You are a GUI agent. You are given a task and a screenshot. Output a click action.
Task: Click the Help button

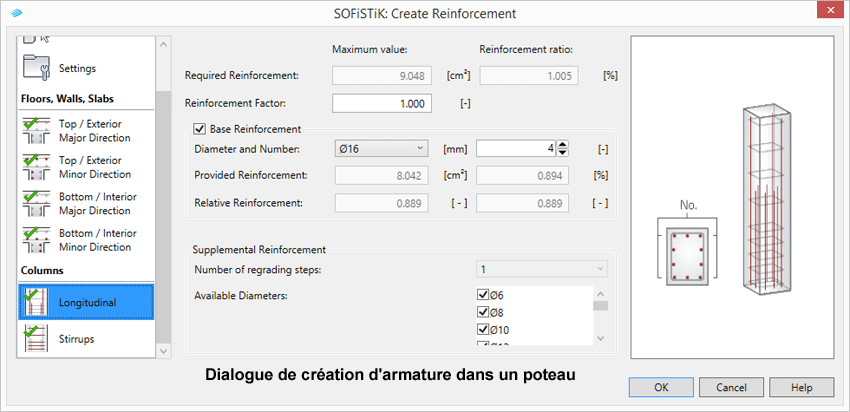coord(801,388)
